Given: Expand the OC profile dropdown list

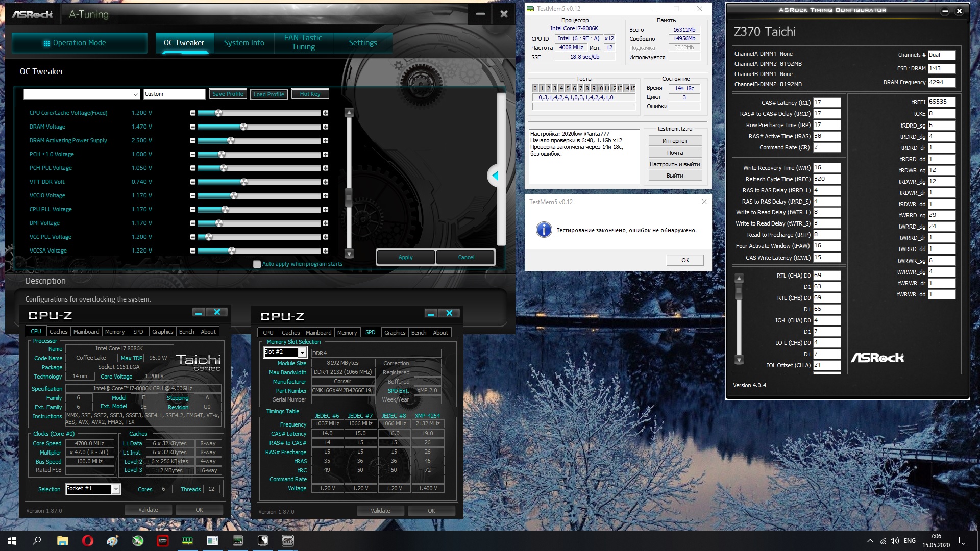Looking at the screenshot, I should [x=135, y=94].
